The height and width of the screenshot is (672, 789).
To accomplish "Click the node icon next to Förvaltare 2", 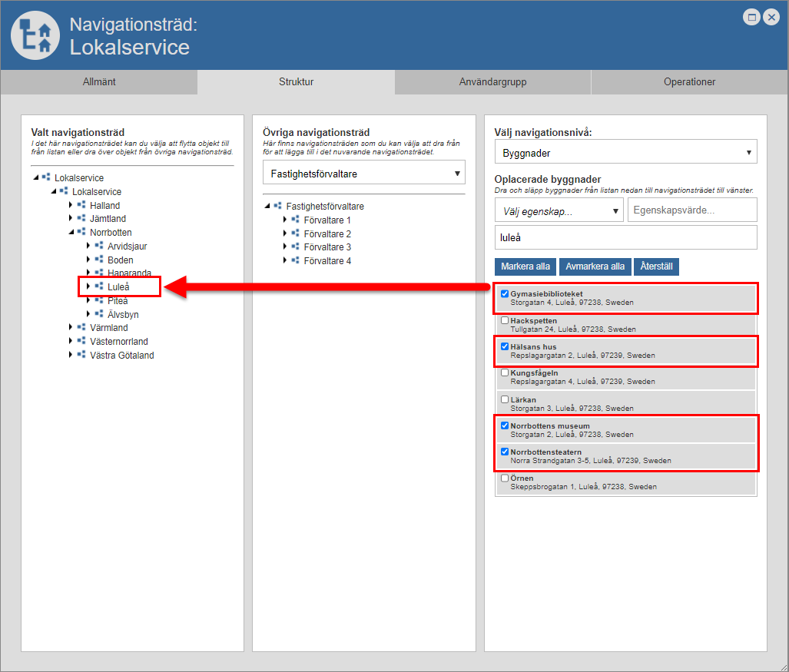I will (x=295, y=233).
